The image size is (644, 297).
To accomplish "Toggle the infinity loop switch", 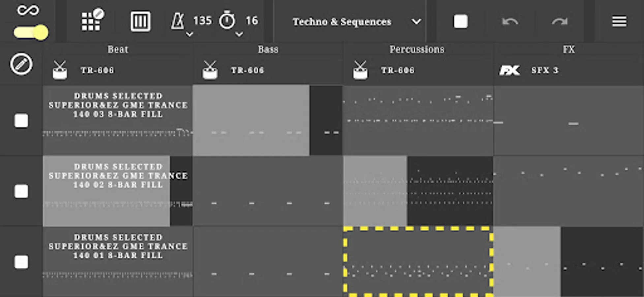I will [x=31, y=32].
